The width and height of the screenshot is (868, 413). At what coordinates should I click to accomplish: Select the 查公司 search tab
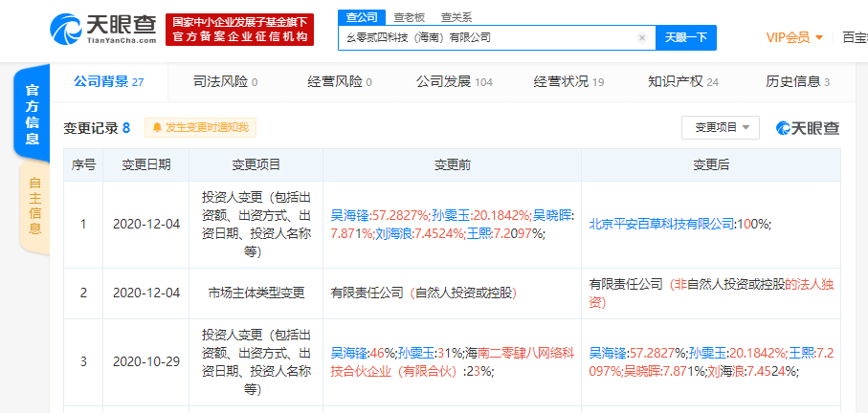tap(364, 17)
